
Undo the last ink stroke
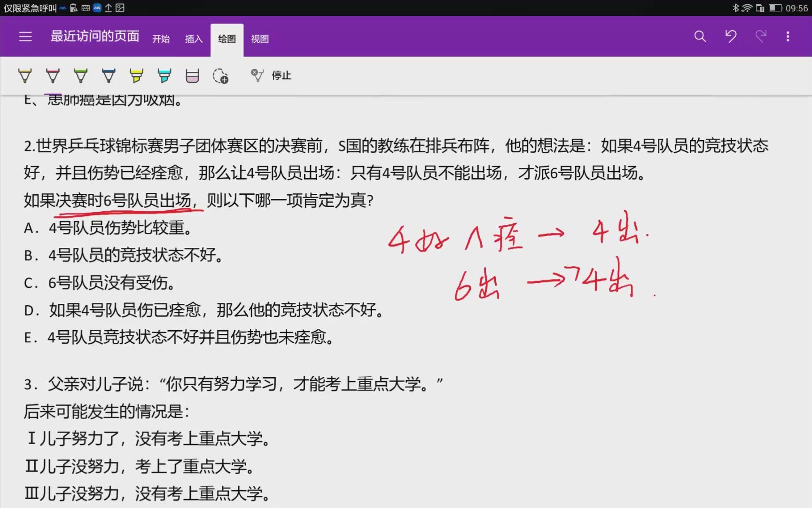coord(731,36)
